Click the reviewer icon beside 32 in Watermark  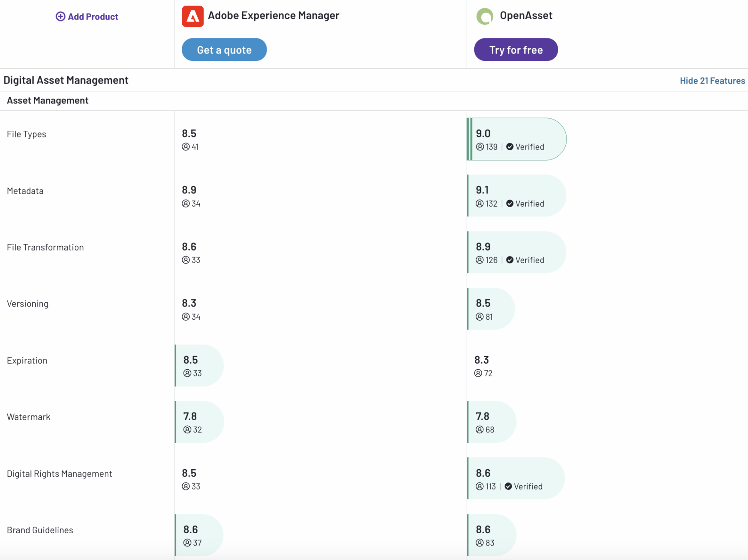point(187,429)
